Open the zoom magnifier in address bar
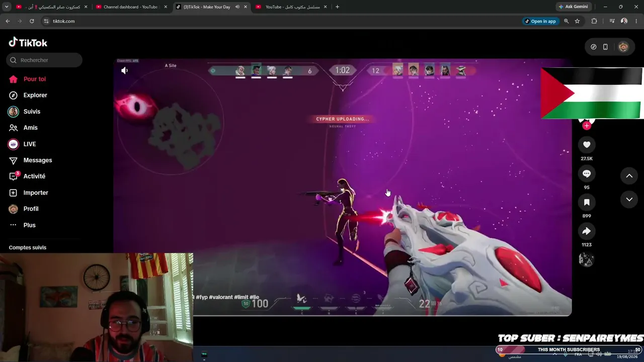This screenshot has height=362, width=644. click(567, 21)
